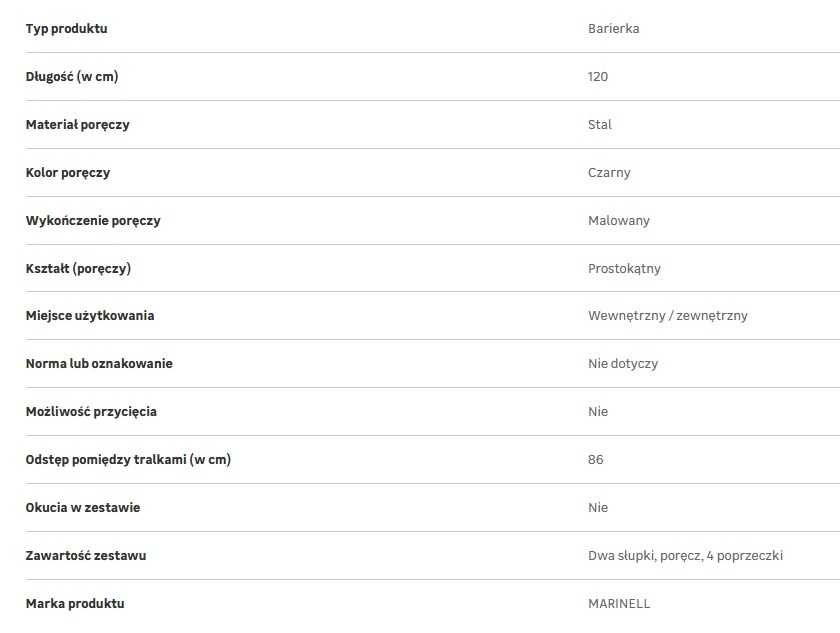Screen dimensions: 840x633
Task: Click the "Zawartość zestawu" label
Action: [x=86, y=556]
